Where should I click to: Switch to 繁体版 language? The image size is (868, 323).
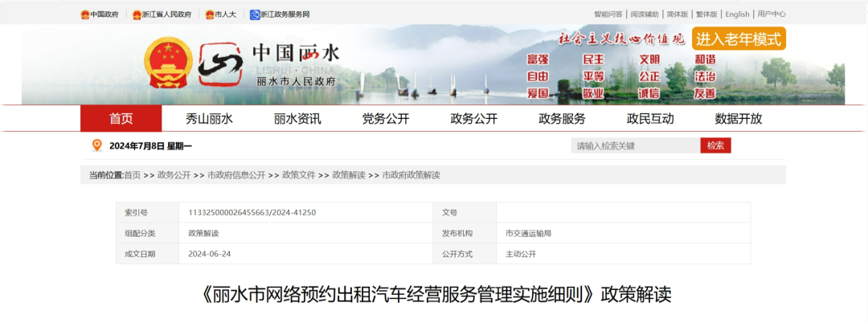tap(707, 14)
